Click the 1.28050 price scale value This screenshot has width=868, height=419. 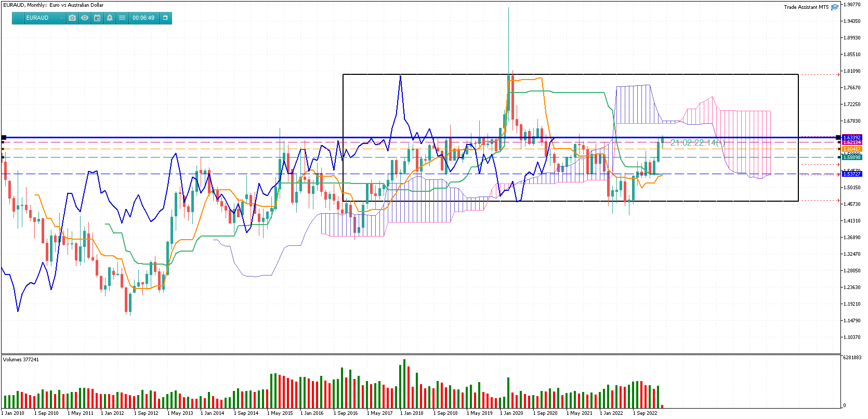tap(852, 271)
